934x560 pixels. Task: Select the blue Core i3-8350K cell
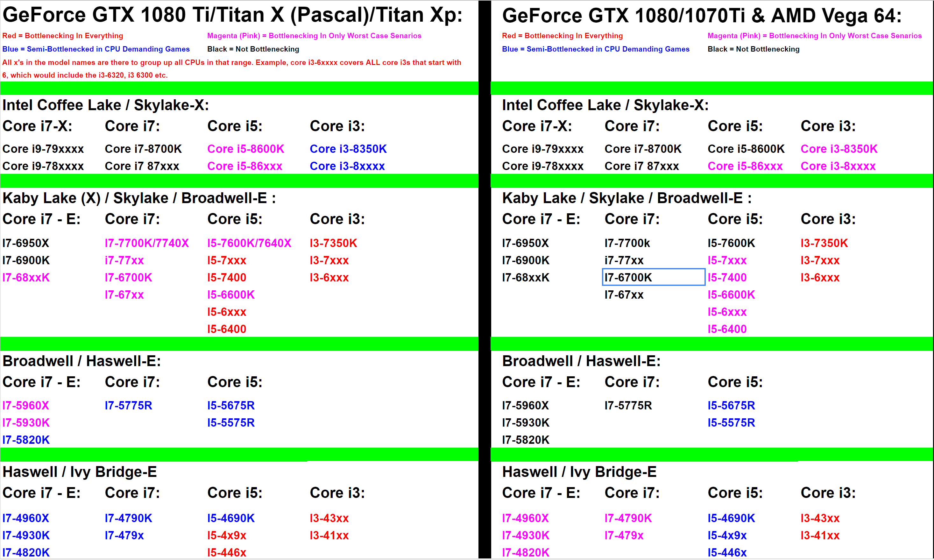pyautogui.click(x=348, y=149)
